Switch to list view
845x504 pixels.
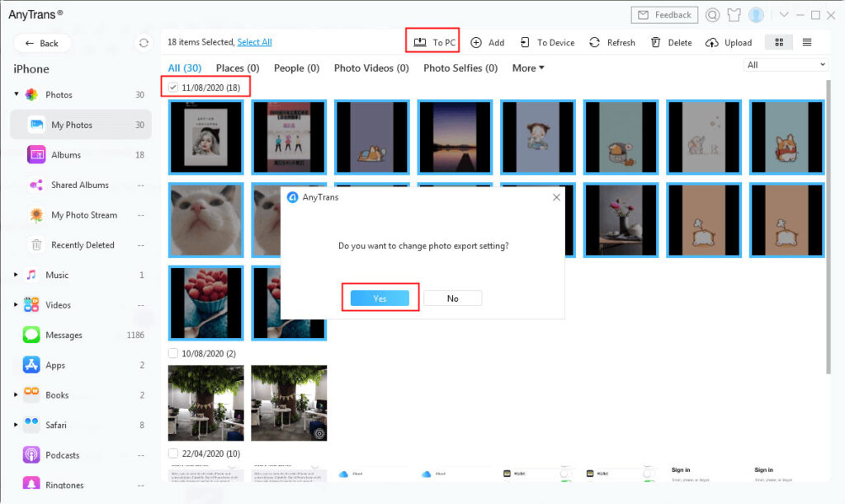pyautogui.click(x=807, y=42)
